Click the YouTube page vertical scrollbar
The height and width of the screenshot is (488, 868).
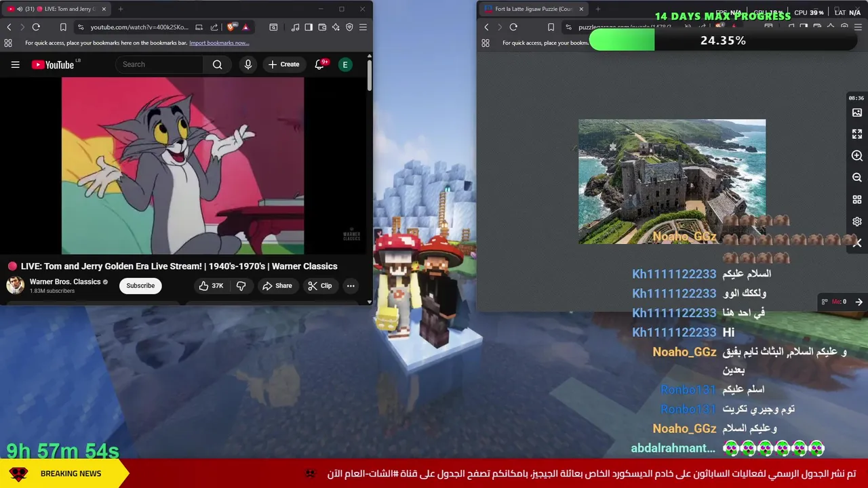[370, 76]
